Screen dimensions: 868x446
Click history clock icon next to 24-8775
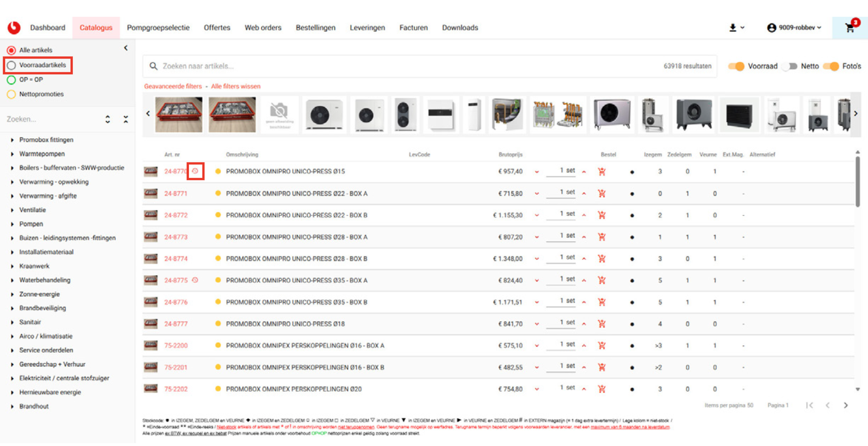[195, 280]
